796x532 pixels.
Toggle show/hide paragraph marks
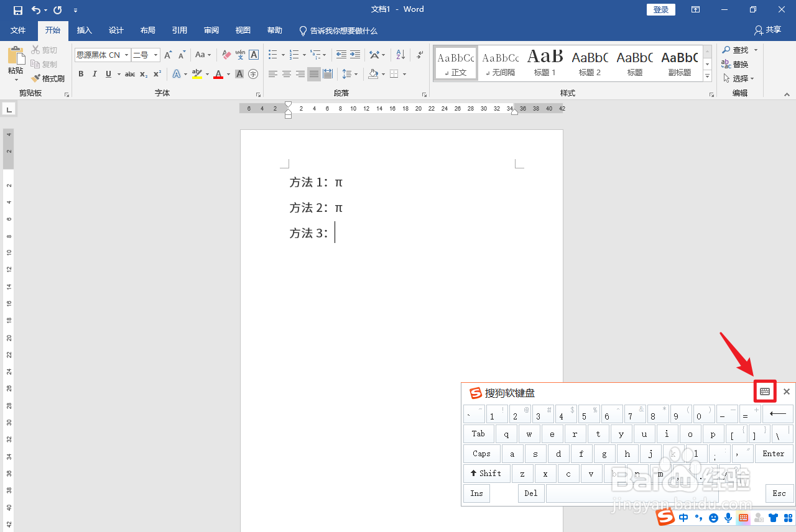(420, 55)
